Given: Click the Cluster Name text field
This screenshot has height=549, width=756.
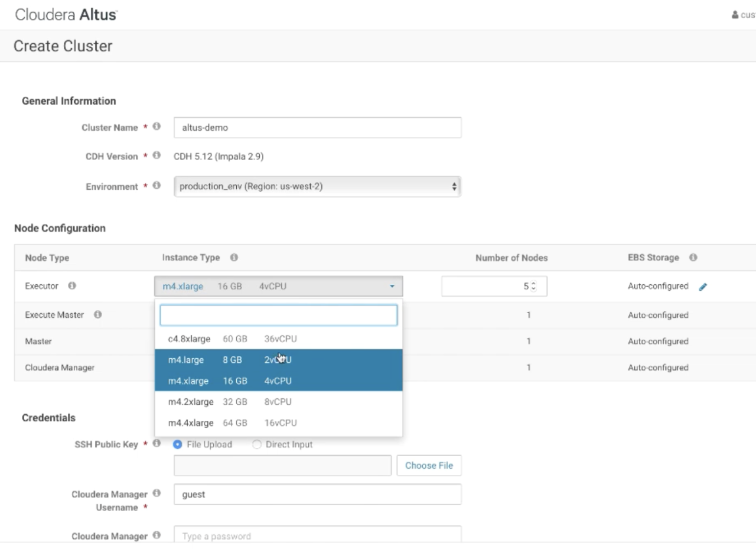Looking at the screenshot, I should 317,128.
